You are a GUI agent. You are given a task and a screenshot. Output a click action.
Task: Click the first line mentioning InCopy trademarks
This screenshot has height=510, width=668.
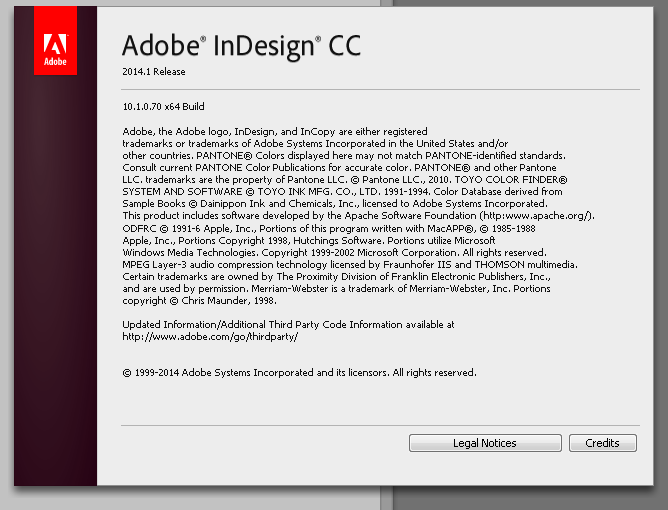[275, 132]
